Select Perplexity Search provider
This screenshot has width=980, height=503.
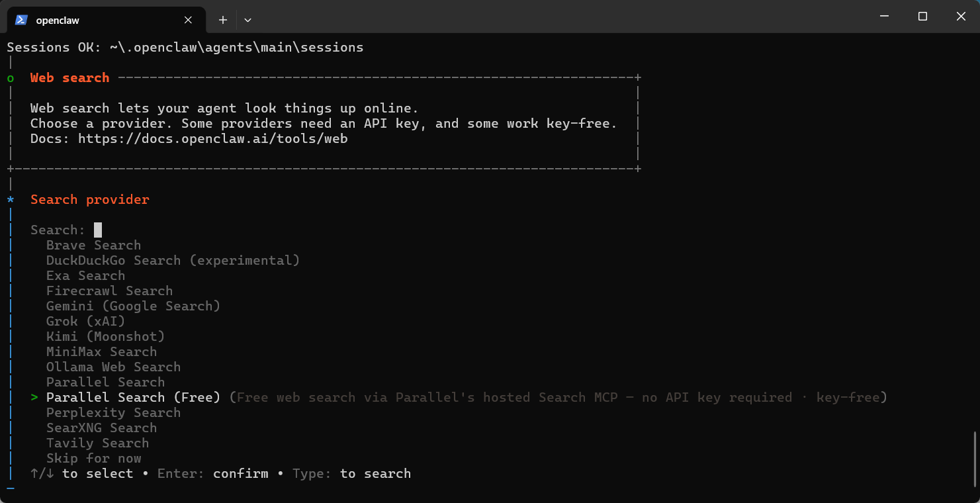pyautogui.click(x=113, y=413)
